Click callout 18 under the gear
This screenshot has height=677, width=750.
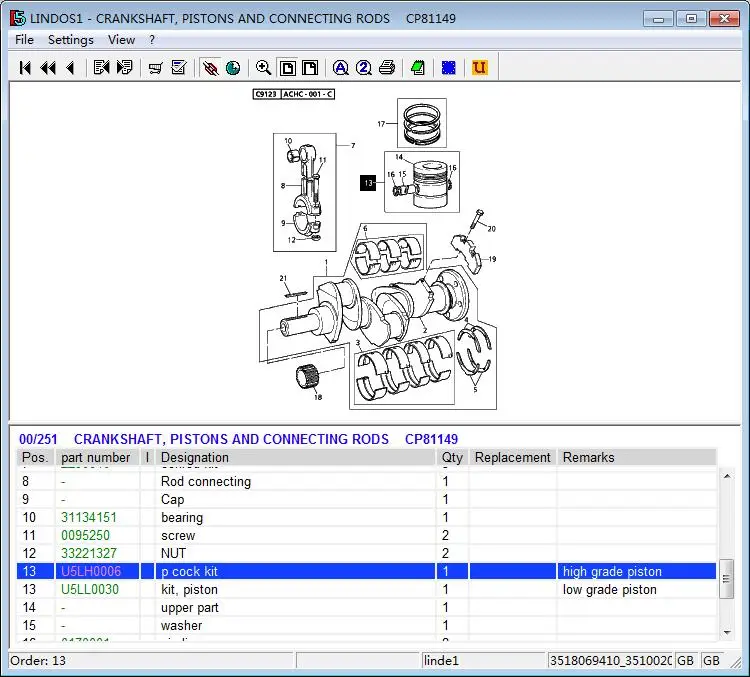[x=318, y=397]
